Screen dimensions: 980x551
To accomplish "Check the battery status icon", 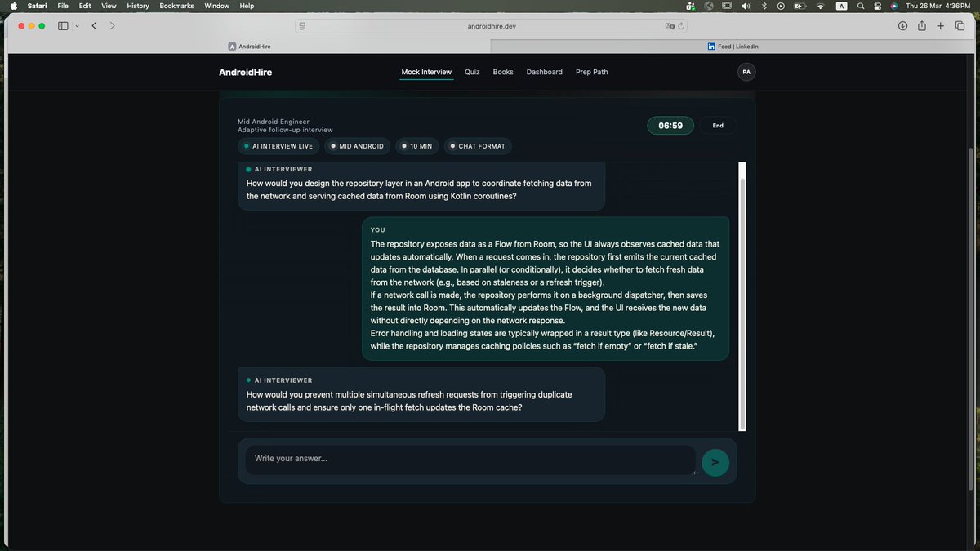I will [x=800, y=6].
